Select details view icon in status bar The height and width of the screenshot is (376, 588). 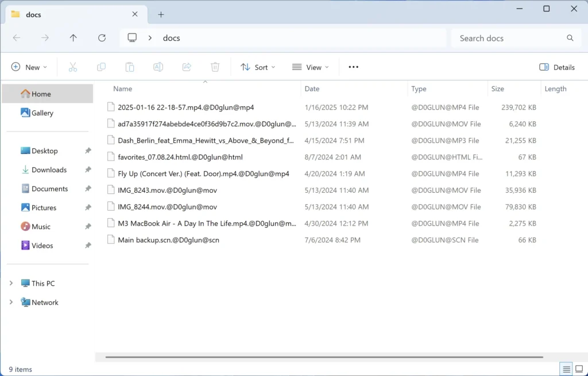pos(566,369)
